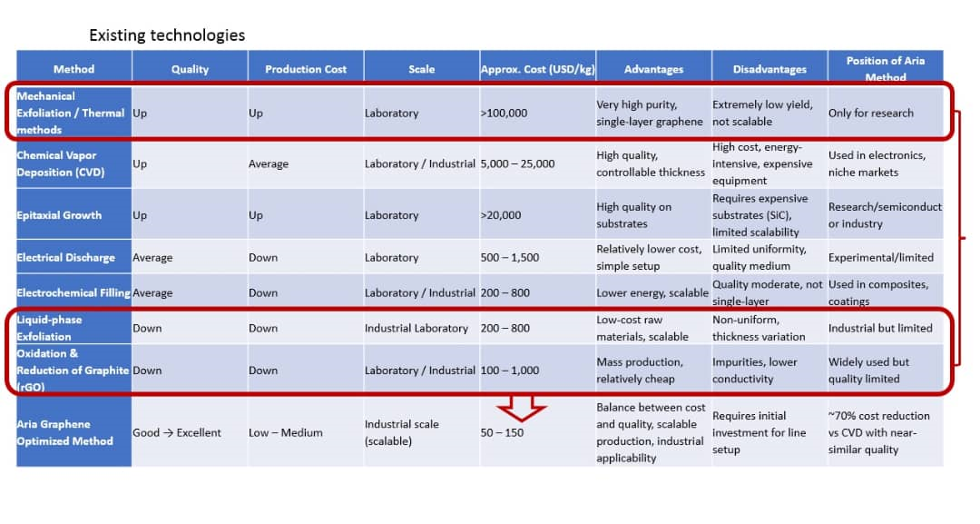980x524 pixels.
Task: Select the 'Disadvantages' column header
Action: point(769,69)
